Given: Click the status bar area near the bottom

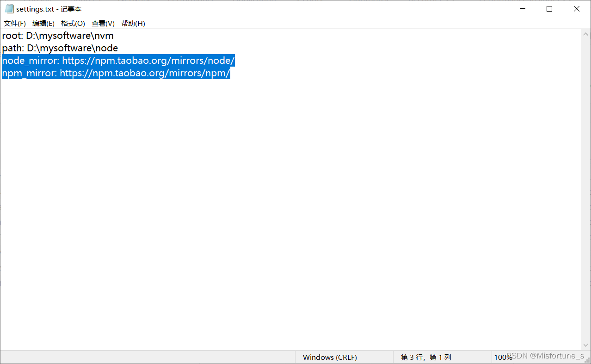Looking at the screenshot, I should 185,357.
